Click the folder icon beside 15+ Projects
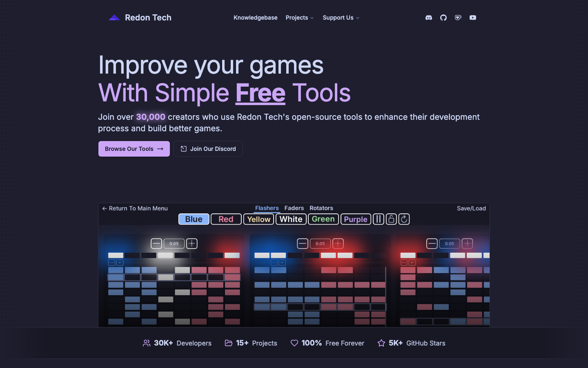 click(x=229, y=343)
